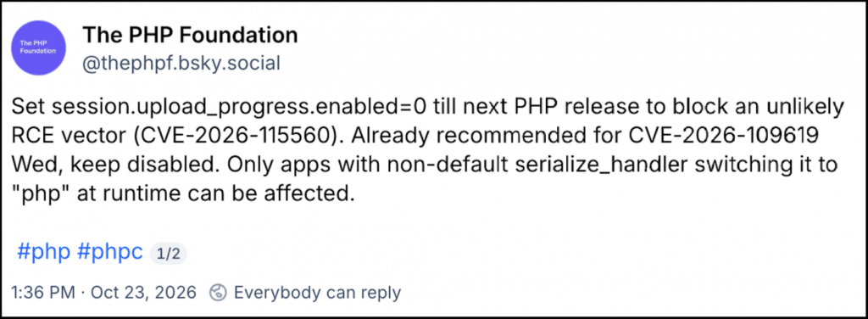Open the 1:36 PM timestamp

(x=42, y=293)
